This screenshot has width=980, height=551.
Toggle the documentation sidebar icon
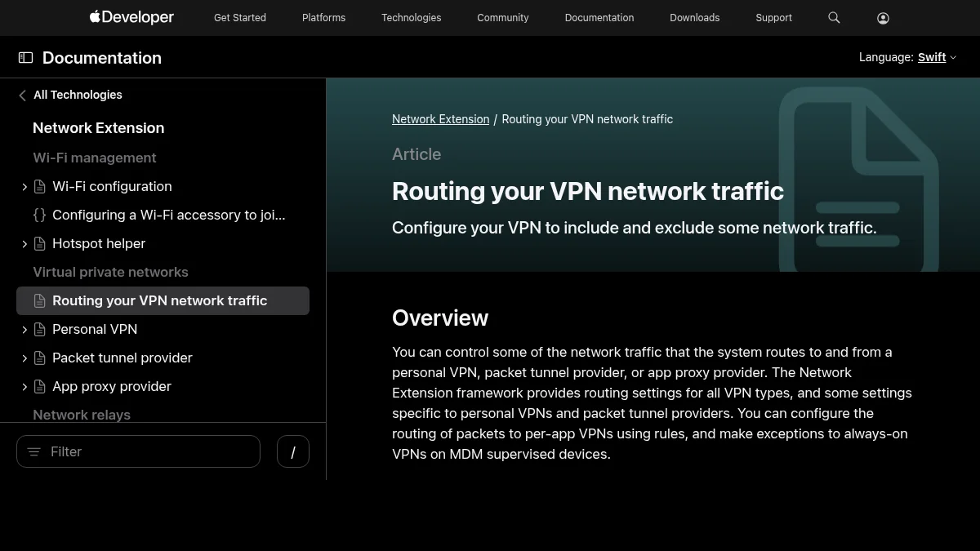tap(26, 58)
